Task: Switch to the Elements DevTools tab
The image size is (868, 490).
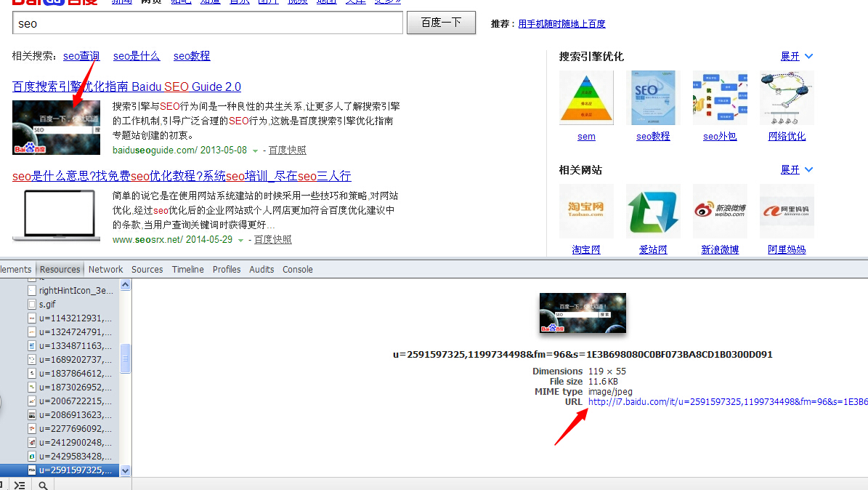Action: click(15, 270)
